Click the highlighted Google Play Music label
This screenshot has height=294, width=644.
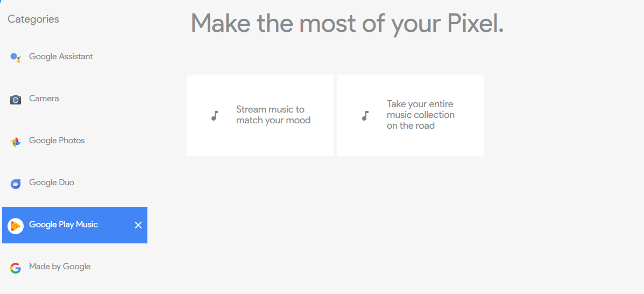[x=63, y=225]
